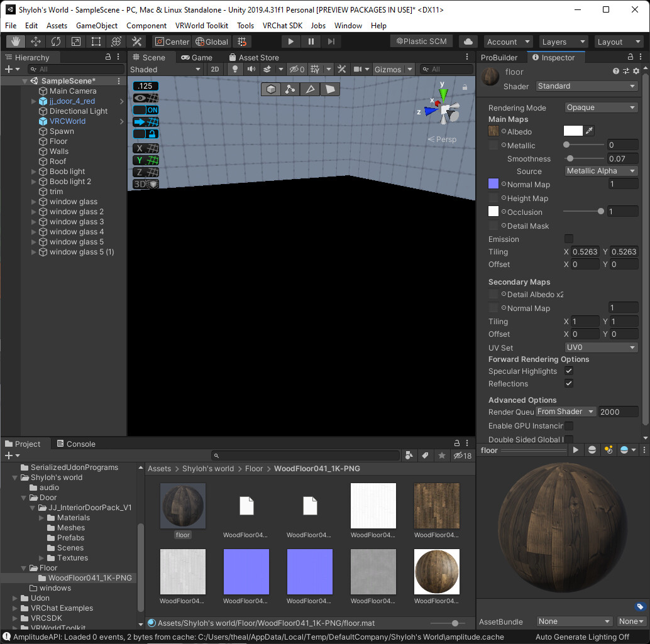Select the floor material thumbnail in the Project panel
The image size is (650, 644).
182,505
